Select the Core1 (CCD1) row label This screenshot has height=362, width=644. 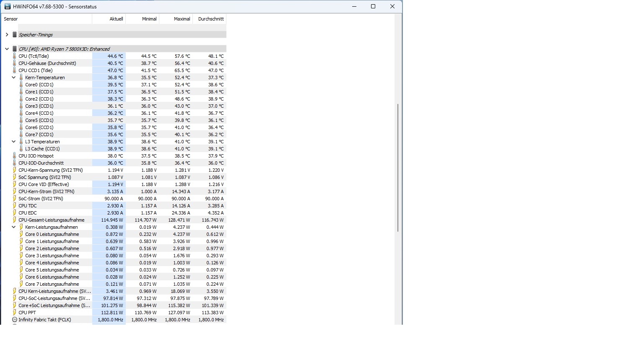(39, 92)
